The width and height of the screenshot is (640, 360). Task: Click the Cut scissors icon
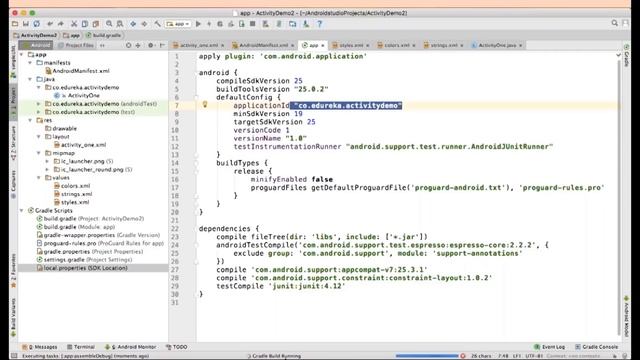pos(74,24)
